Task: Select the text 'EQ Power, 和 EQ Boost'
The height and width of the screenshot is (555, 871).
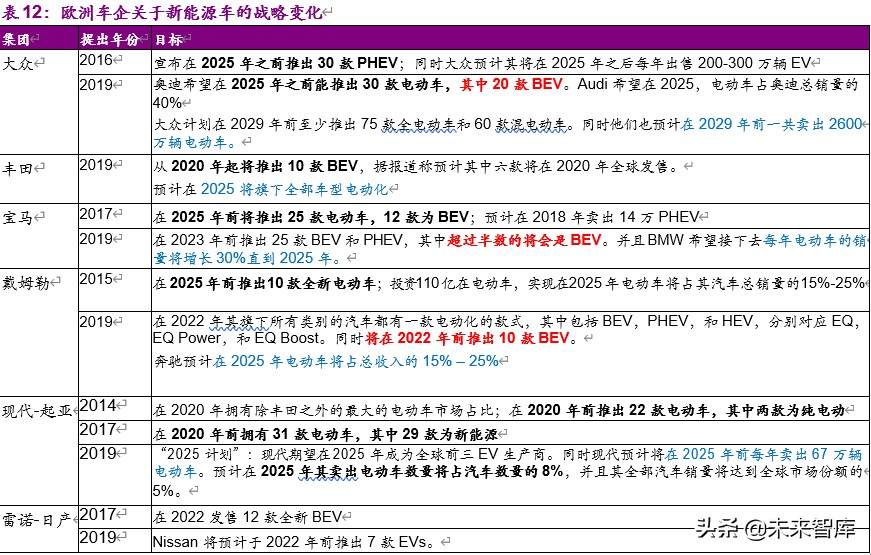Action: (x=237, y=338)
